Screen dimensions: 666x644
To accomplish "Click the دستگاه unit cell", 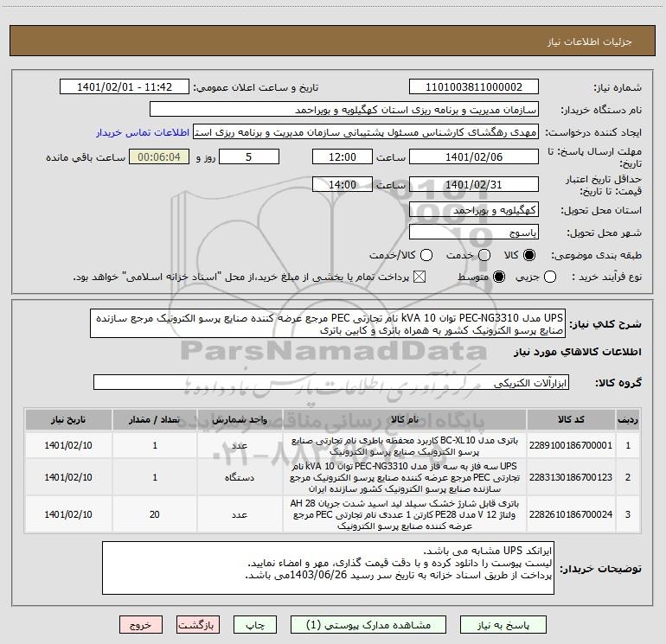I will (240, 477).
